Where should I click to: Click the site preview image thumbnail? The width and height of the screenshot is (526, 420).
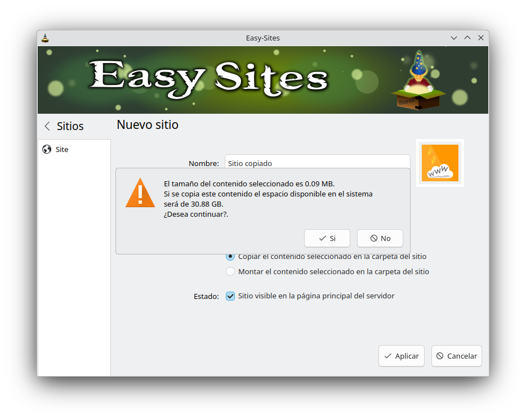(440, 163)
